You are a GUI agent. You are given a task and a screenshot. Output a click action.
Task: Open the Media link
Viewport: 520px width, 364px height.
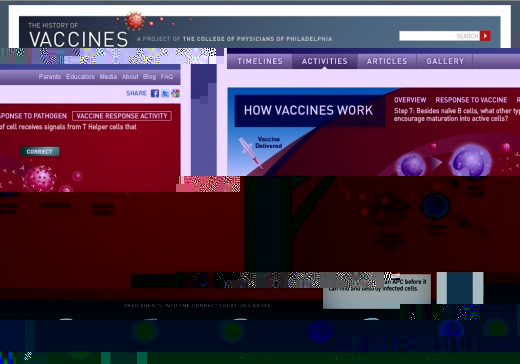click(x=108, y=77)
